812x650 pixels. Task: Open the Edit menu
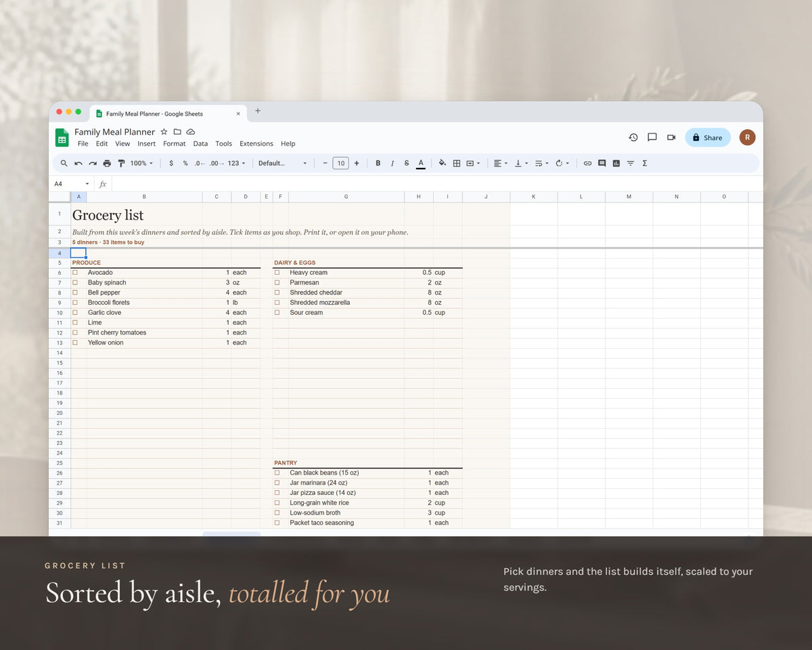[x=101, y=144]
